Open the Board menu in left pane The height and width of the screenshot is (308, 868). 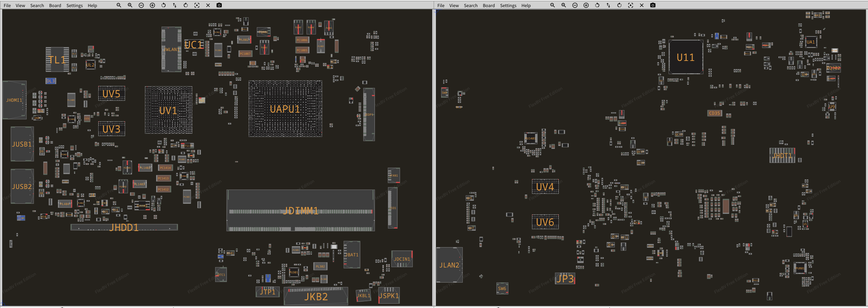tap(55, 6)
